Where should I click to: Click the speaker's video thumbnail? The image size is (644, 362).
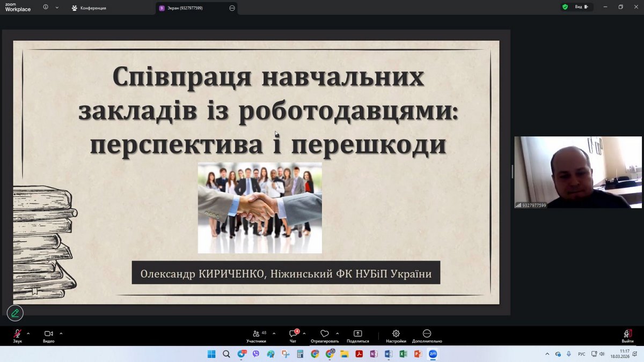pyautogui.click(x=577, y=172)
